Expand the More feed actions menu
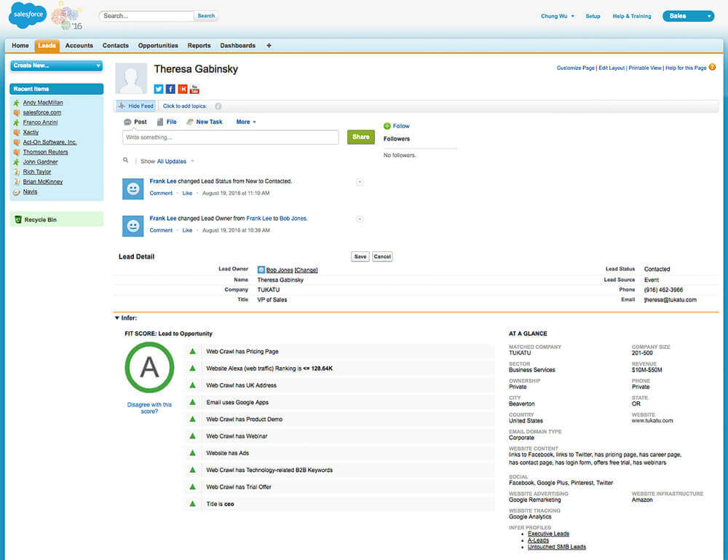 tap(246, 122)
